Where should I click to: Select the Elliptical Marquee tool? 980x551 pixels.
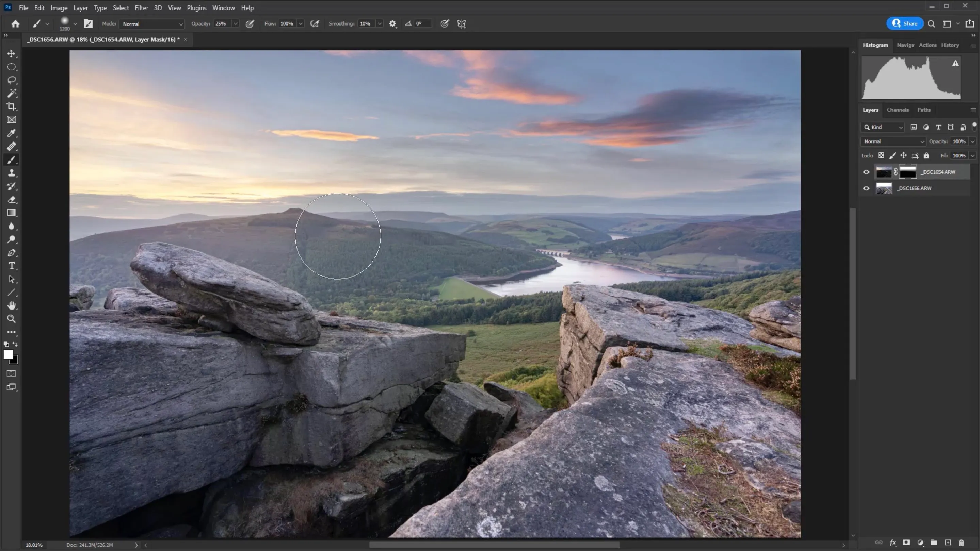pyautogui.click(x=12, y=67)
